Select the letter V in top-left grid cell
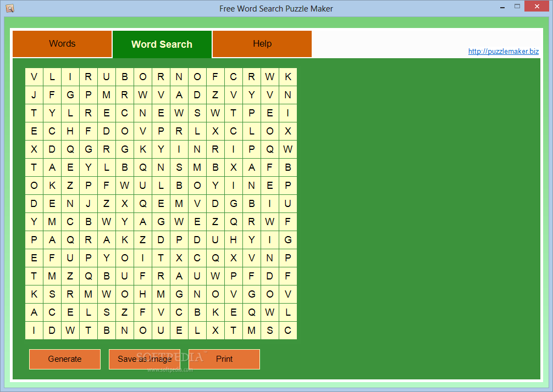 click(34, 77)
